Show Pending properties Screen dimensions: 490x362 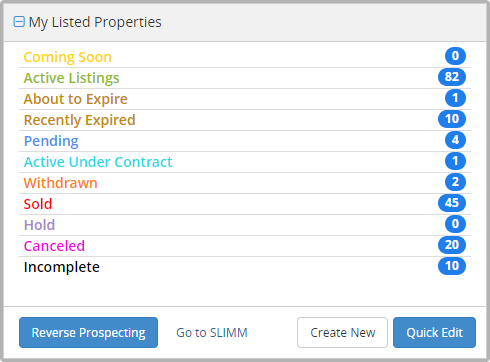[x=51, y=141]
